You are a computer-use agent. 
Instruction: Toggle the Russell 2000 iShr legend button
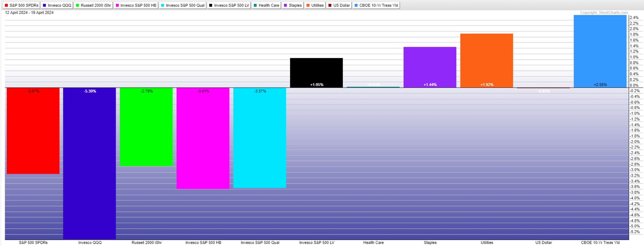pos(93,5)
